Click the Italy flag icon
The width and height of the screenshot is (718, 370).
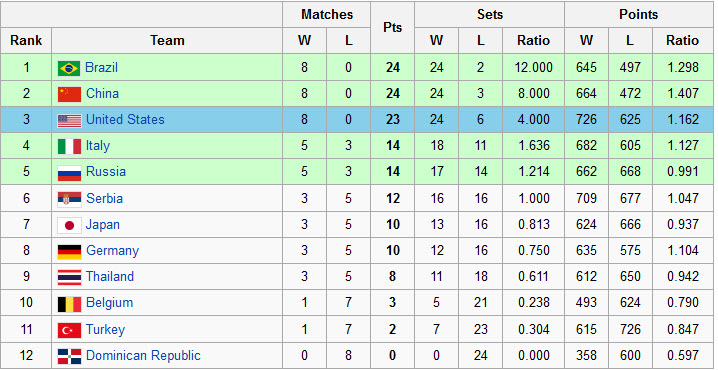(x=70, y=147)
